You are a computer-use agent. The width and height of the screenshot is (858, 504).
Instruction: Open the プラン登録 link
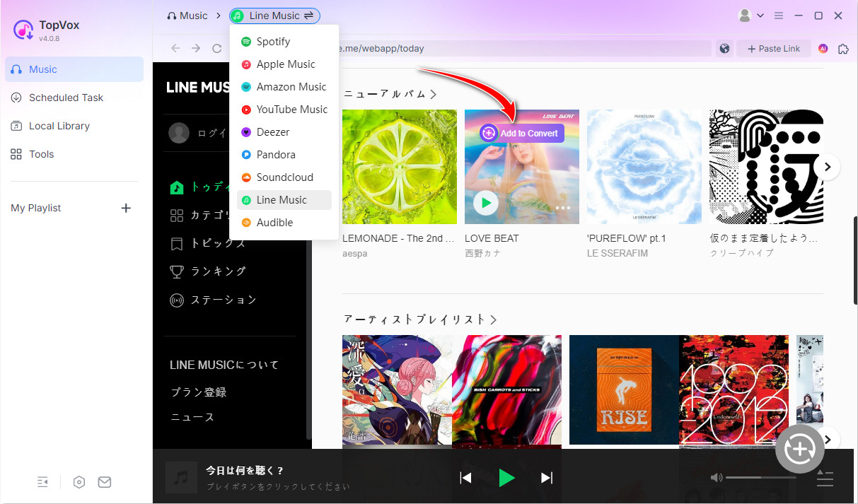point(199,392)
